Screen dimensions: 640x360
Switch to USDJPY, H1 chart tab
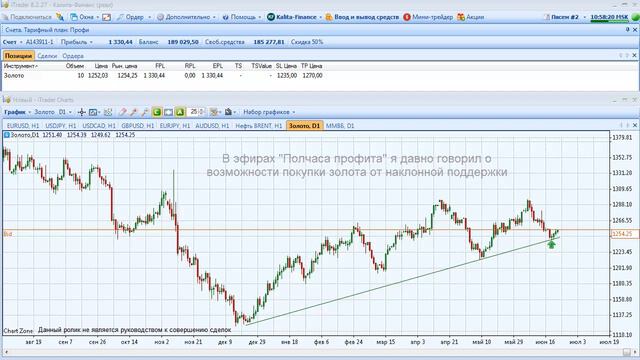click(x=61, y=126)
